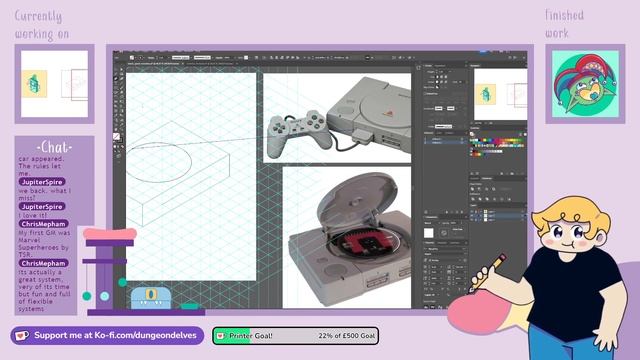Enable the Dashed Line checkbox
Screen dimensions: 640x360
tap(424, 93)
